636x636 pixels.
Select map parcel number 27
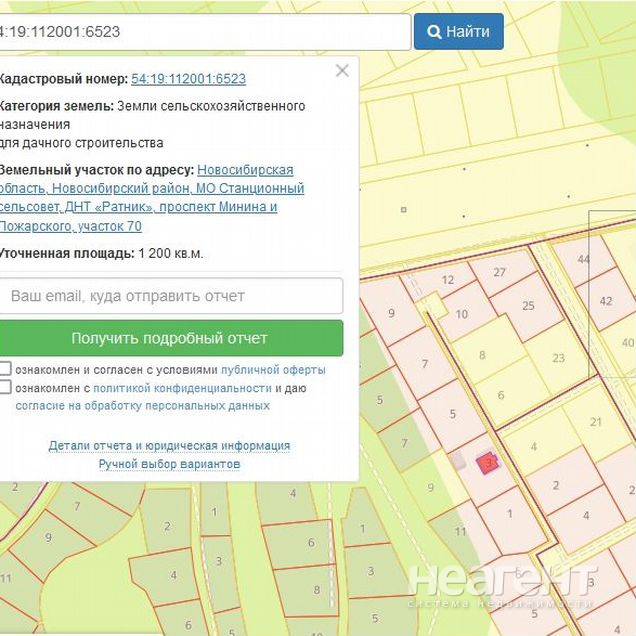[499, 273]
